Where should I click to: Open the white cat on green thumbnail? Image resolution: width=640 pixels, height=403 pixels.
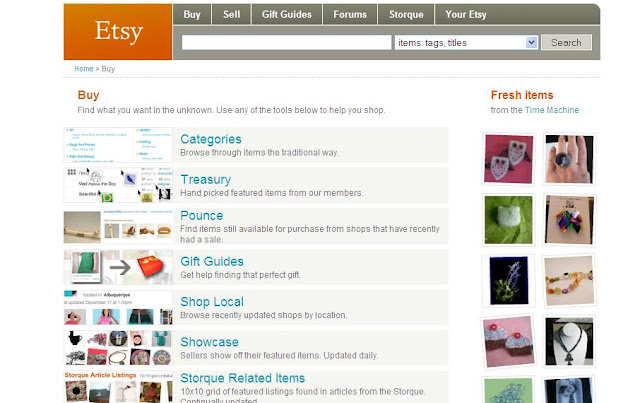[508, 220]
